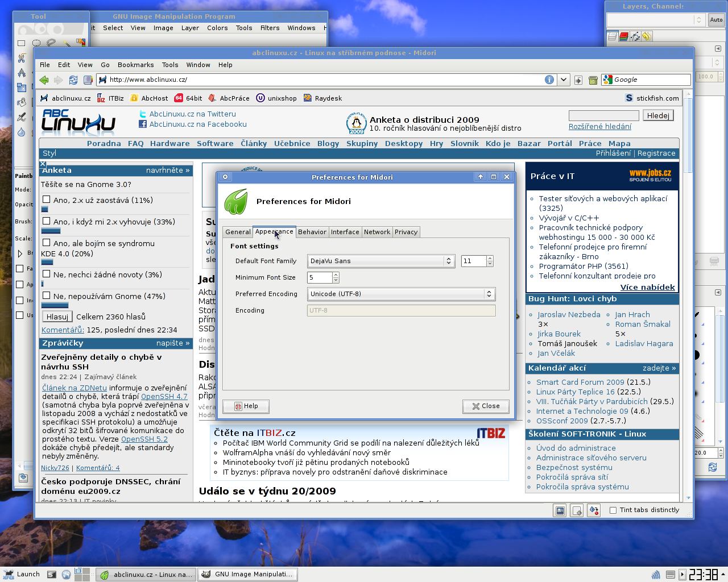Click Google search engine icon
The width and height of the screenshot is (728, 582).
(608, 80)
